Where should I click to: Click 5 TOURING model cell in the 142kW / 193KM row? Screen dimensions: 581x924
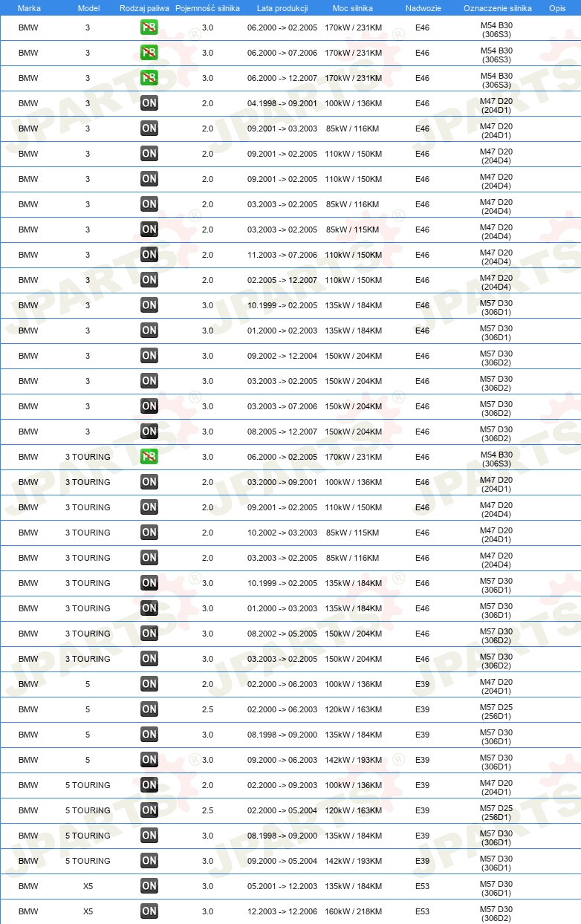(88, 861)
